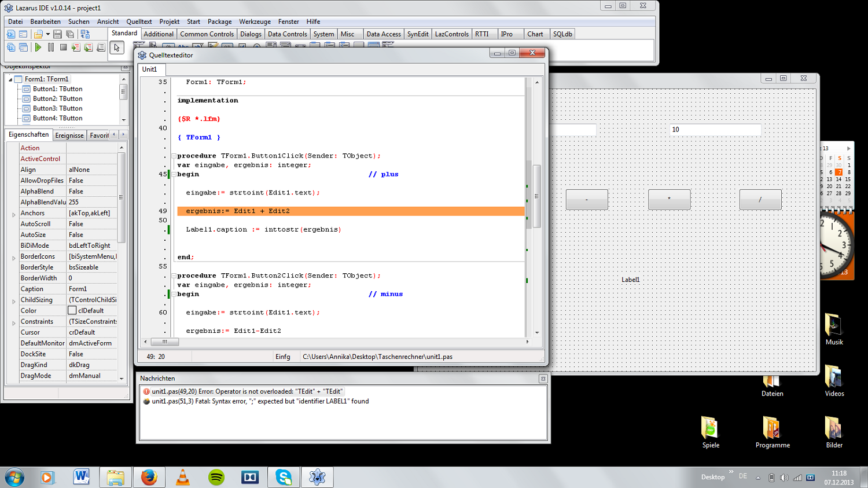Fold the TForm1.Button1Click procedure
Viewport: 868px width, 488px height.
point(174,156)
